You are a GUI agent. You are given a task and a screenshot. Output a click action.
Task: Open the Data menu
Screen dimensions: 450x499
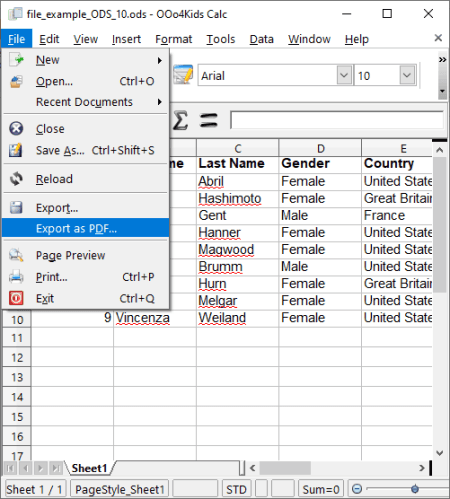[262, 39]
